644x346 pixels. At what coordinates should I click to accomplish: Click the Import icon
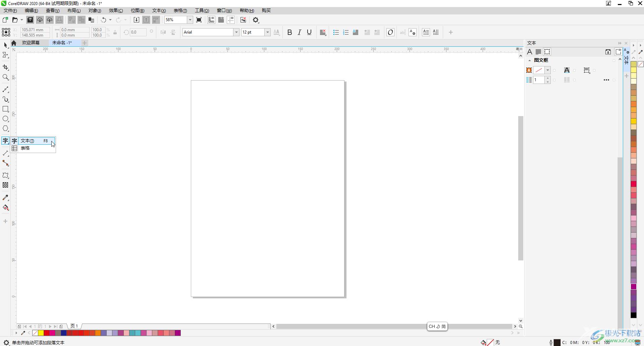[136, 20]
